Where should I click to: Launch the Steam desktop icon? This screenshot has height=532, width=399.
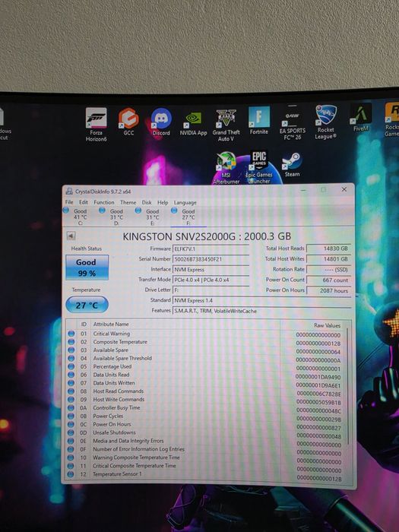click(x=292, y=165)
